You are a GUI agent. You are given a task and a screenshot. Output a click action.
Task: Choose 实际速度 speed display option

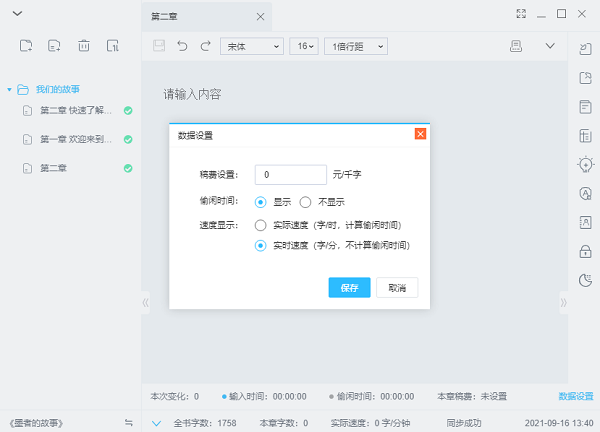[x=261, y=225]
